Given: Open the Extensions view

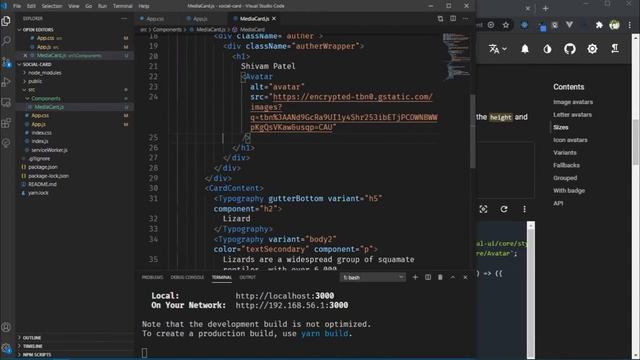Looking at the screenshot, I should click(6, 122).
